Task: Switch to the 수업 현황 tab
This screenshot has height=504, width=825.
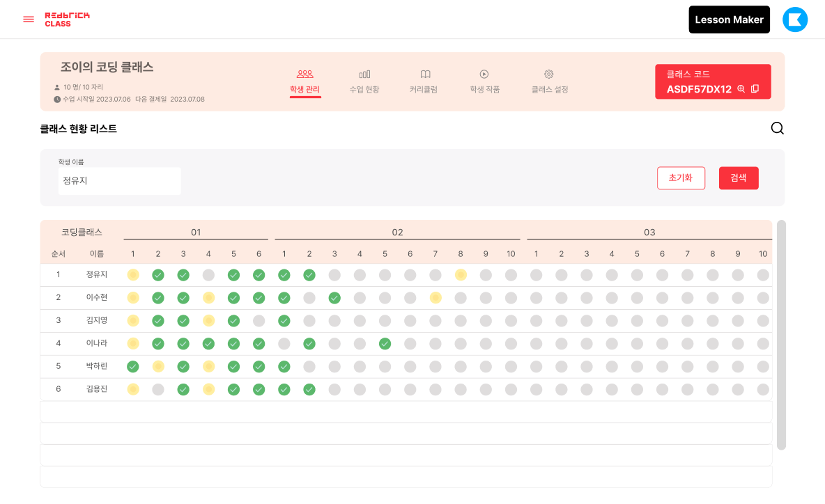Action: coord(364,83)
